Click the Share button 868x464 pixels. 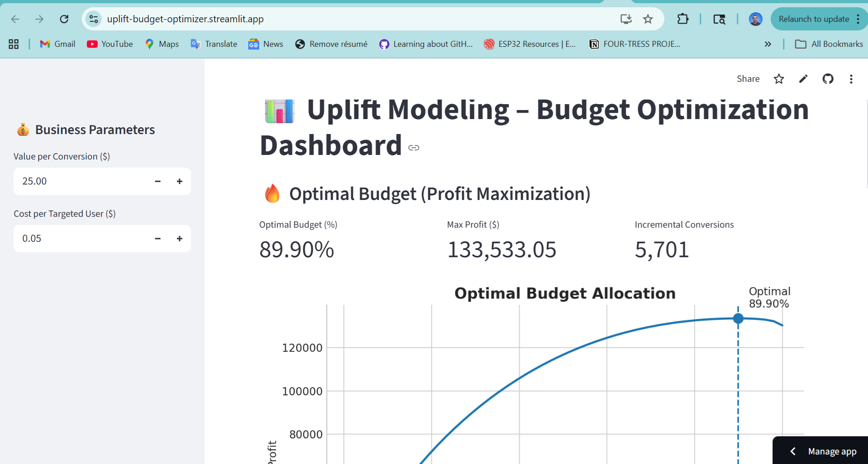click(748, 79)
